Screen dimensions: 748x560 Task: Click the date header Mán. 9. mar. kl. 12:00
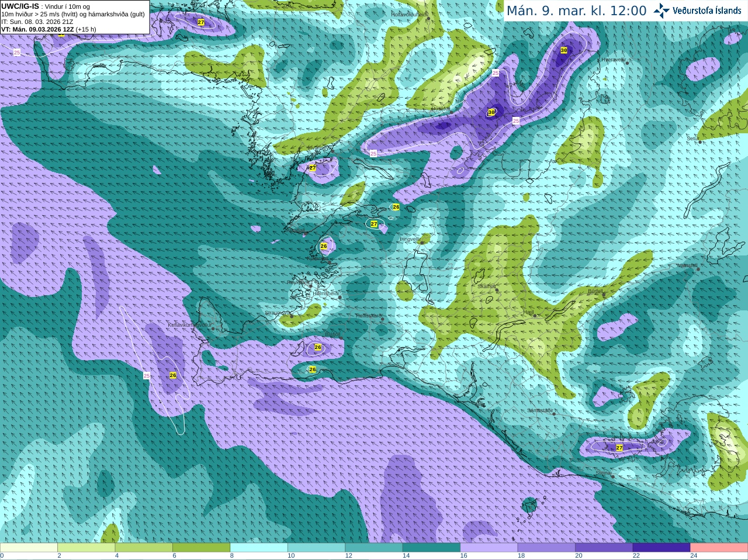576,11
